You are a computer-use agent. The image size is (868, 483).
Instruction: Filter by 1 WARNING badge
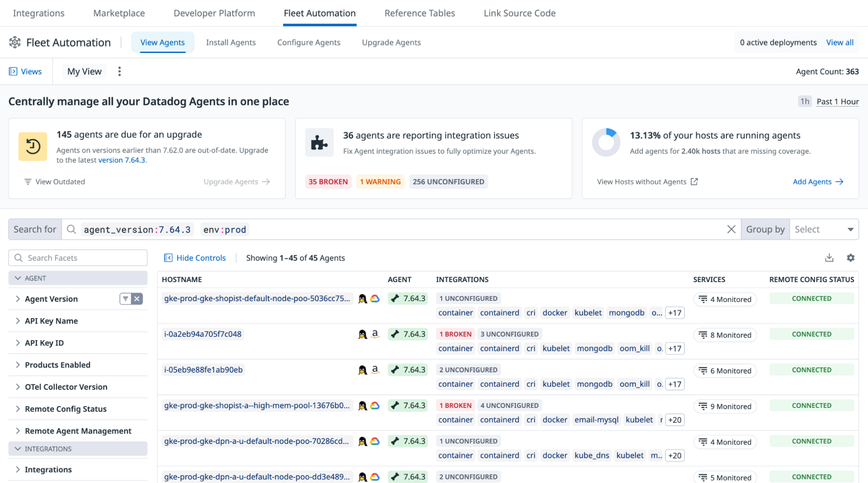pos(380,181)
